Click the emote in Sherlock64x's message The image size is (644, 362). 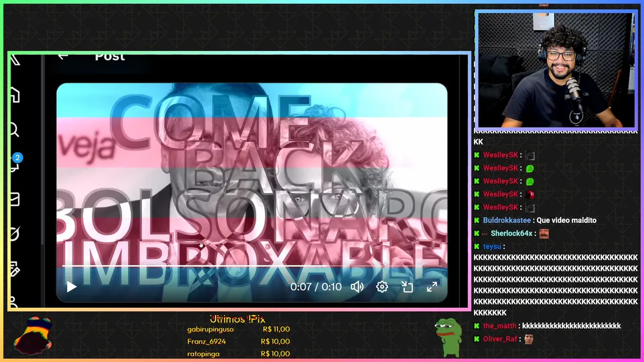coord(543,233)
